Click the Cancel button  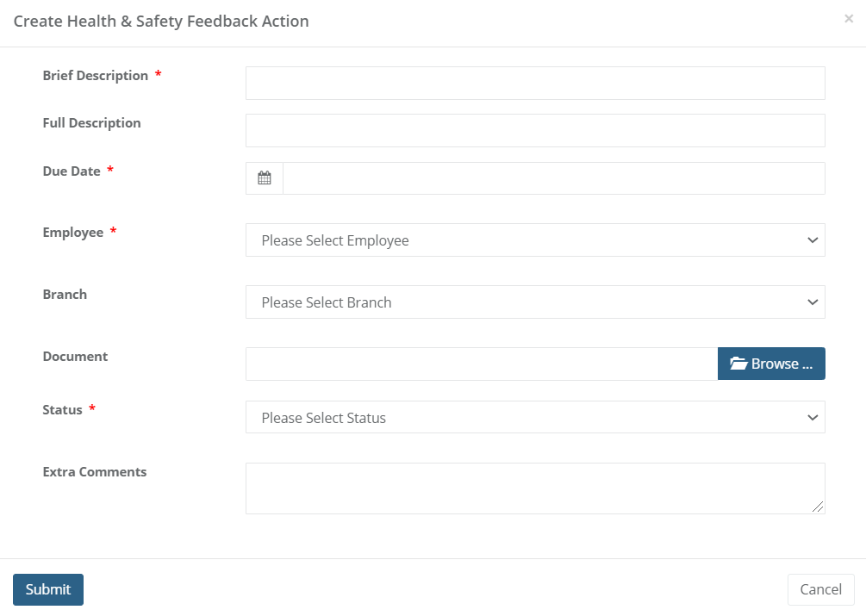click(820, 589)
